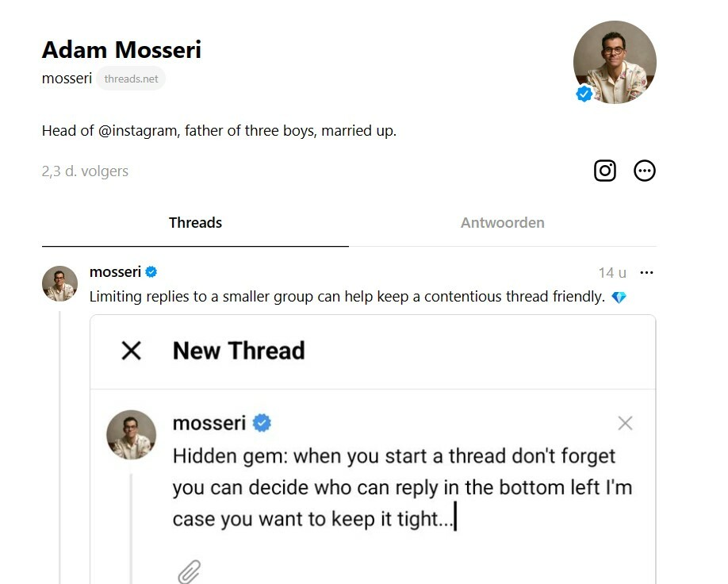Click the threads.net badge

tap(131, 79)
